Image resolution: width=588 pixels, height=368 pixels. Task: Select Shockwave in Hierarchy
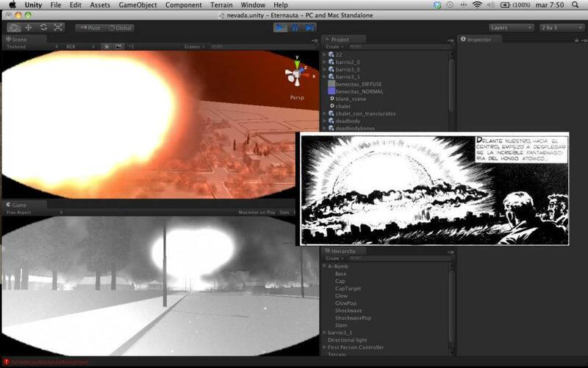pyautogui.click(x=348, y=311)
